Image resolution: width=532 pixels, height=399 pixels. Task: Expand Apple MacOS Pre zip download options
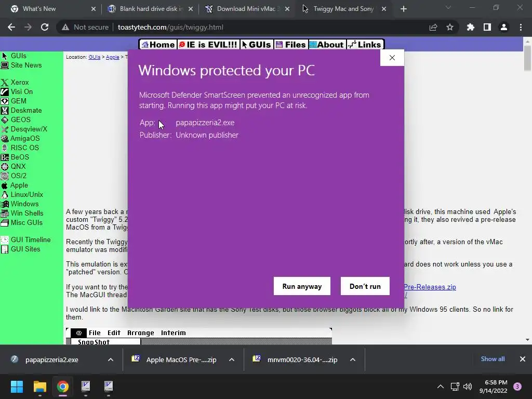[232, 360]
